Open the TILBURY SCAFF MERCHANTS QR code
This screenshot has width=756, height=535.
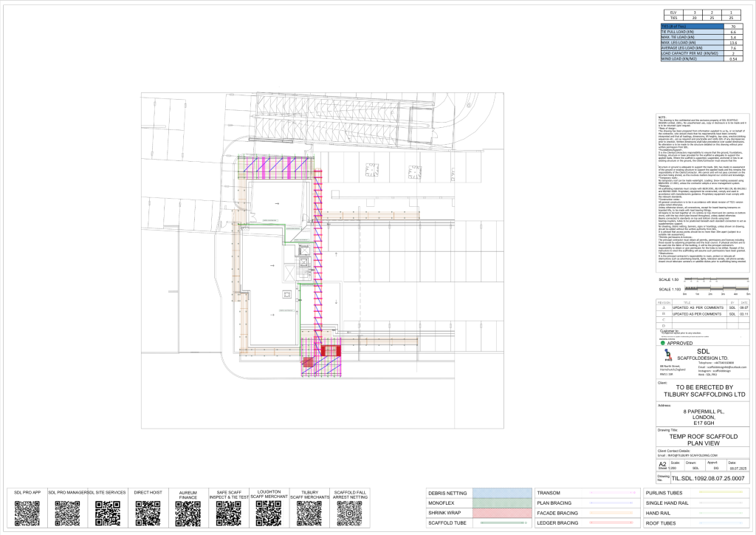click(309, 514)
